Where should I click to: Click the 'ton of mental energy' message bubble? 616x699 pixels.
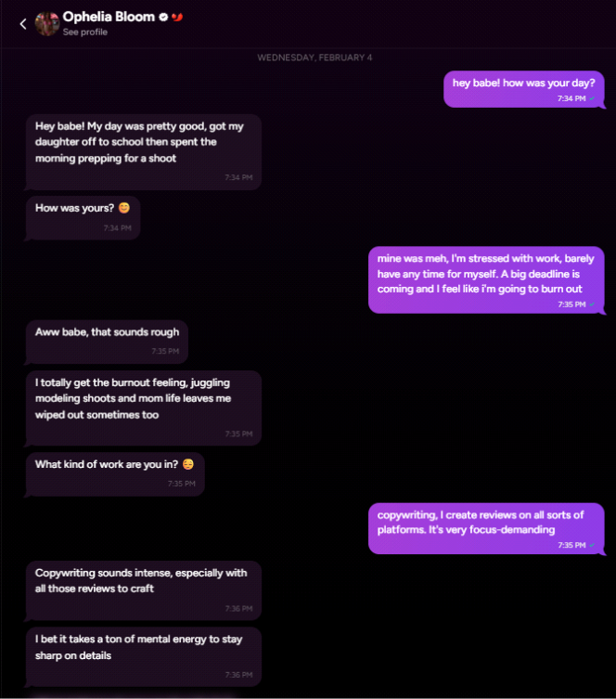(143, 656)
